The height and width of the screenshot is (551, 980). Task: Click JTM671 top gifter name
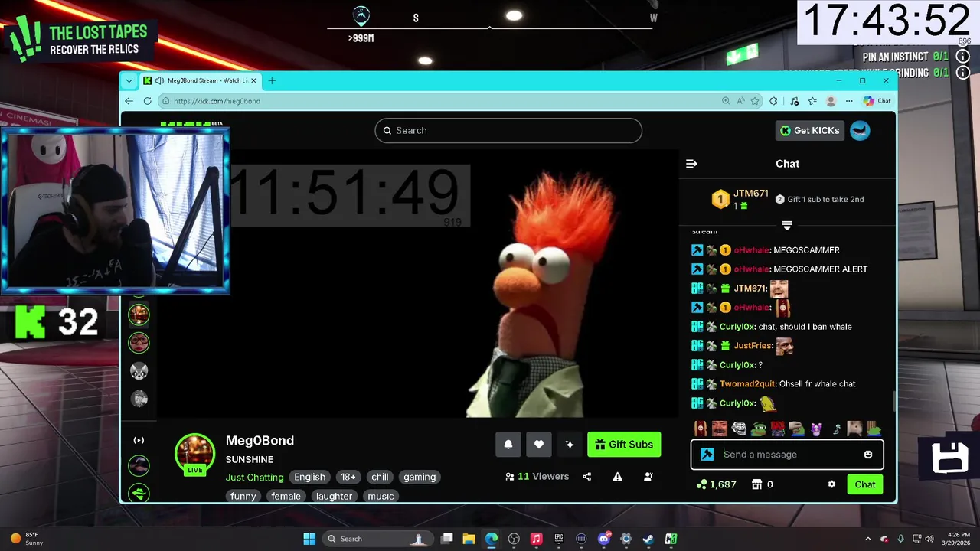[x=751, y=194]
